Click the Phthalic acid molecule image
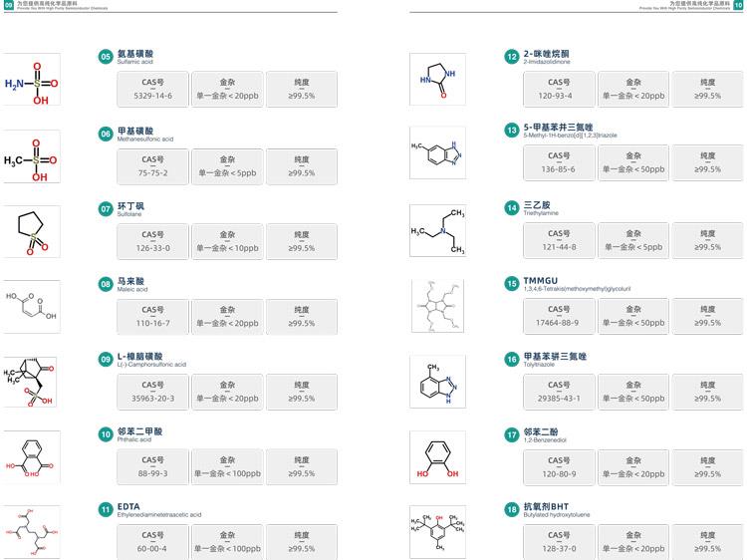Viewport: 747px width, 560px height. point(32,456)
